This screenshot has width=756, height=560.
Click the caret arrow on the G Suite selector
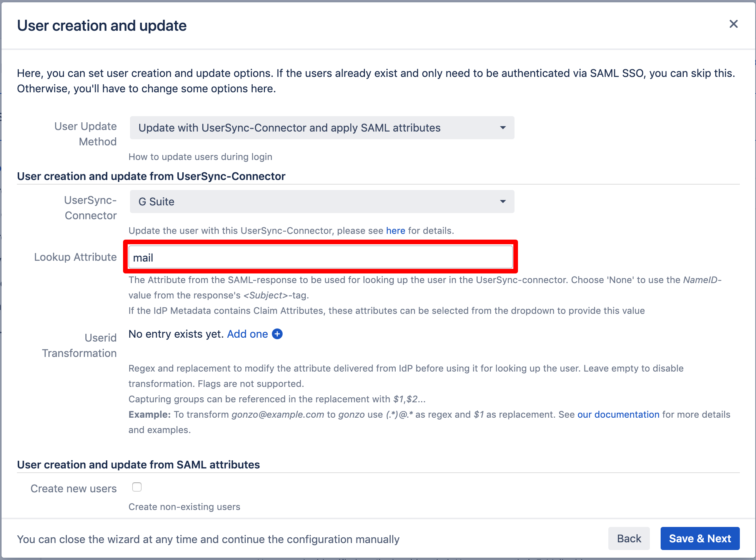coord(503,202)
